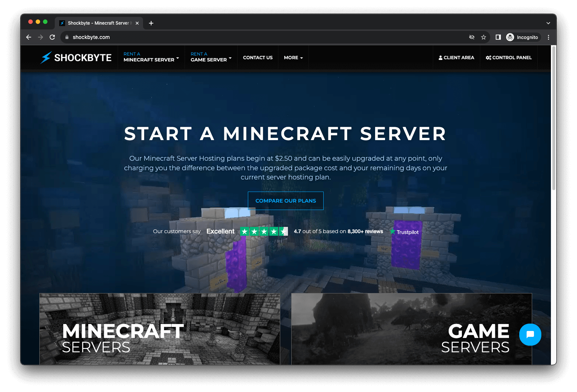Open the live chat bubble
The image size is (577, 392).
pyautogui.click(x=530, y=334)
